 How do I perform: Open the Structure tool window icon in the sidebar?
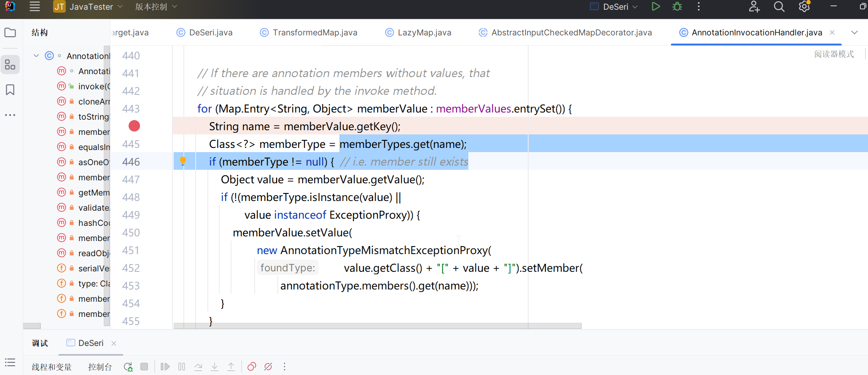(x=10, y=64)
